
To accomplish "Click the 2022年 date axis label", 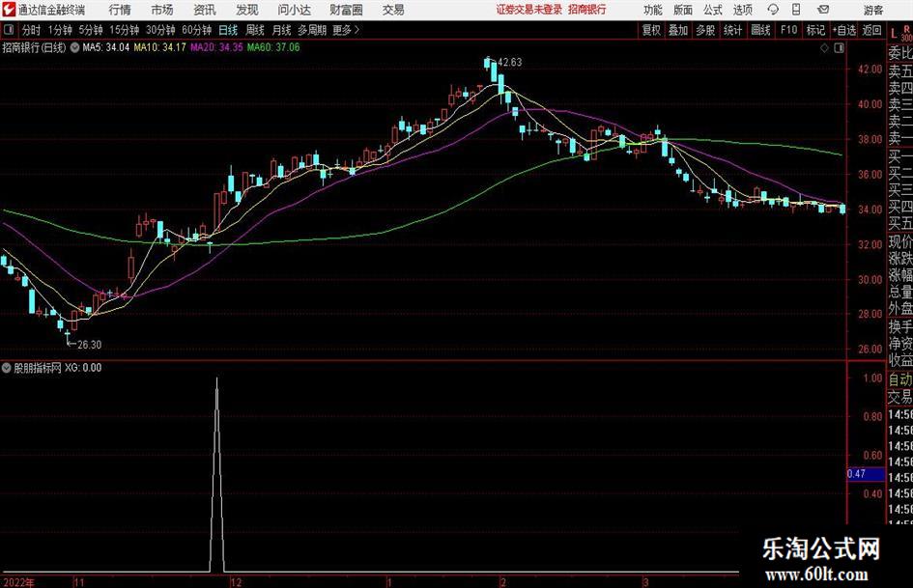I will [18, 582].
